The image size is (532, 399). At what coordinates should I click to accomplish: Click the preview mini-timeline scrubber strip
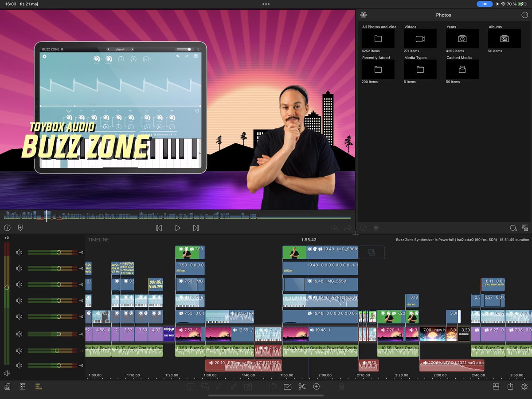177,216
